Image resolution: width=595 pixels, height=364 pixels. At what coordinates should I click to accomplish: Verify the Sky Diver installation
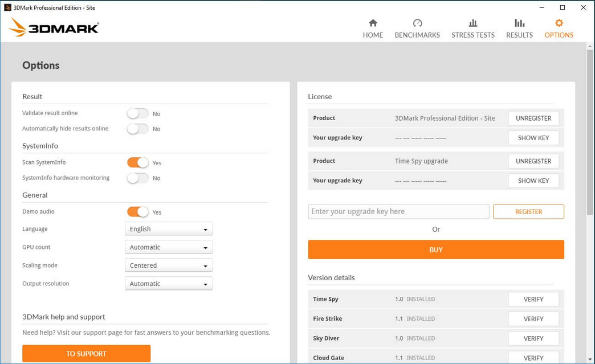533,338
